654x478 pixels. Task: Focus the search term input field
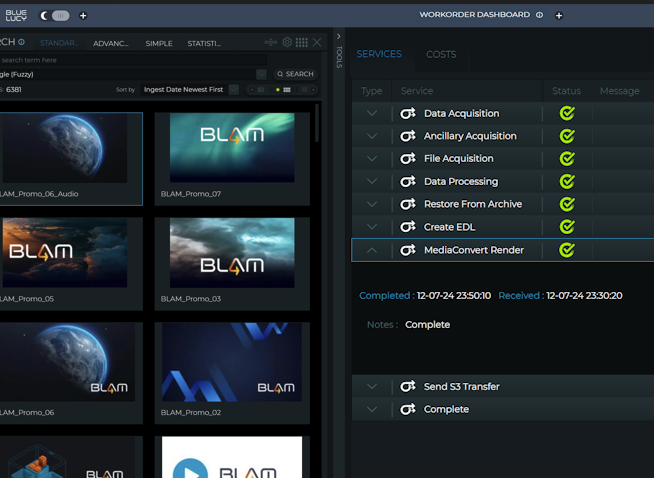tap(133, 60)
